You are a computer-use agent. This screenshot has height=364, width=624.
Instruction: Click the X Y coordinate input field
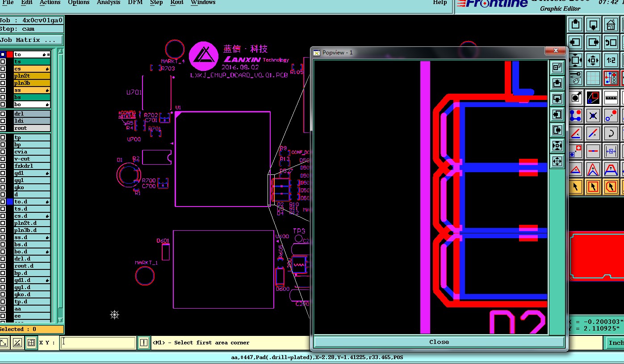(98, 343)
